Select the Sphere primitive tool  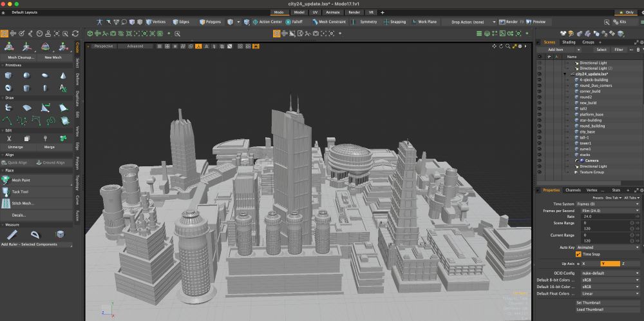pyautogui.click(x=26, y=75)
